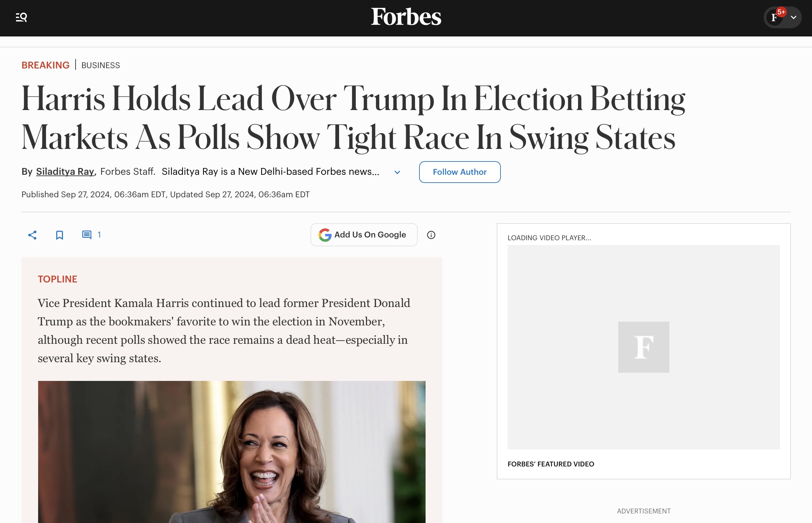
Task: Click the article headline text
Action: pyautogui.click(x=353, y=118)
